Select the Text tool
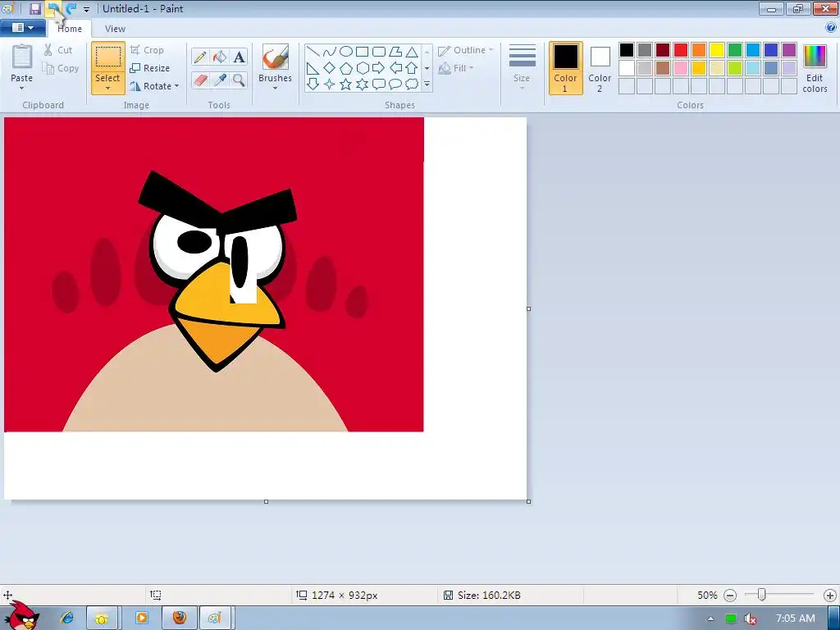Image resolution: width=840 pixels, height=630 pixels. pos(239,57)
